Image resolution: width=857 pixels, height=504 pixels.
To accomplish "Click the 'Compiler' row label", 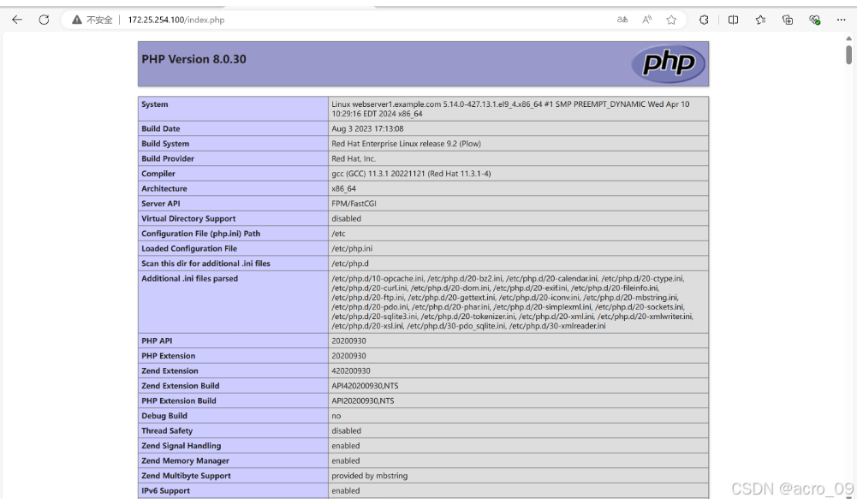I will (x=158, y=174).
